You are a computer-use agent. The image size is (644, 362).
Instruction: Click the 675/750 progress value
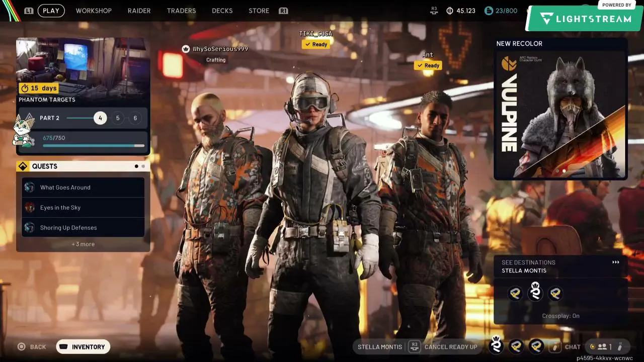click(54, 138)
